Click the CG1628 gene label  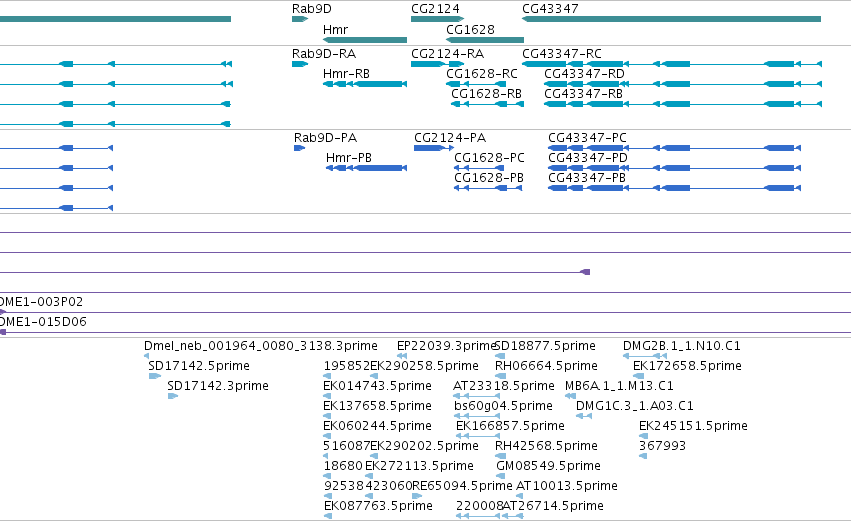pos(471,29)
